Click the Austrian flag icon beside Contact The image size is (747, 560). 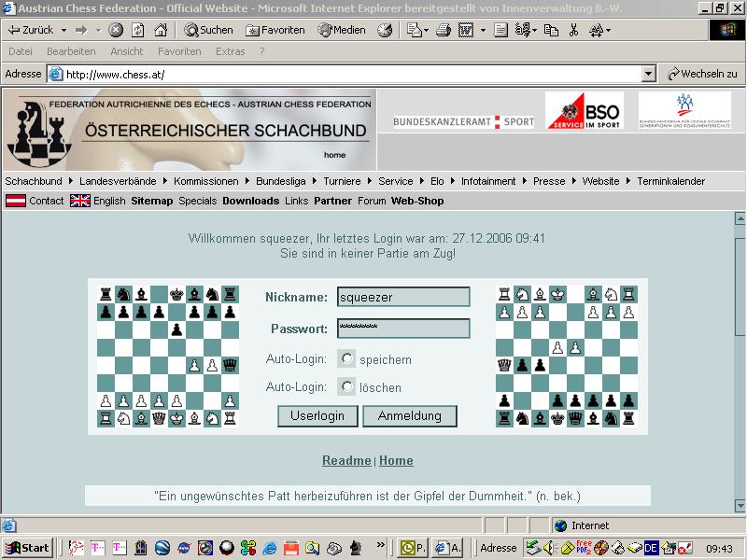coord(16,201)
